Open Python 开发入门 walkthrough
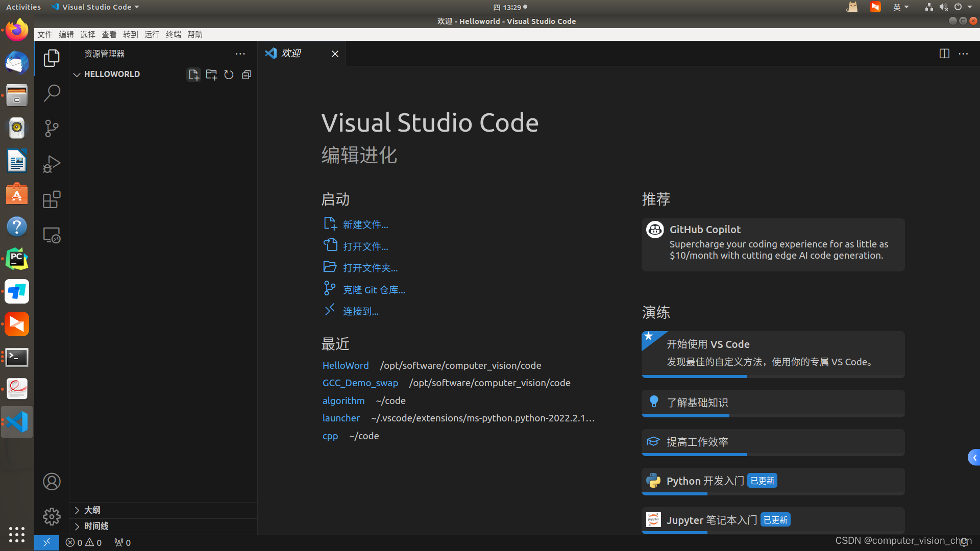 click(x=773, y=481)
